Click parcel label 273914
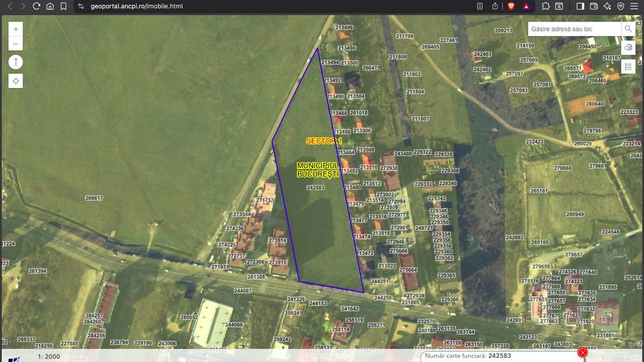This screenshot has height=362, width=644. pos(277,240)
